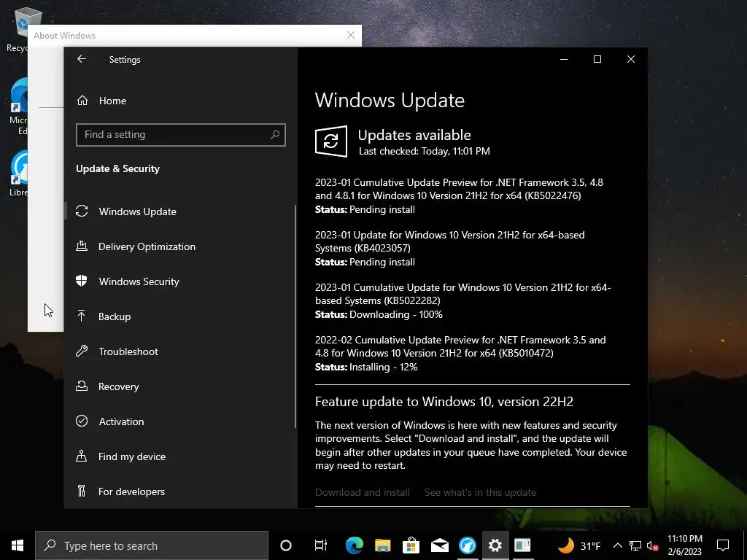747x560 pixels.
Task: Open the Action Center notifications icon
Action: [723, 545]
